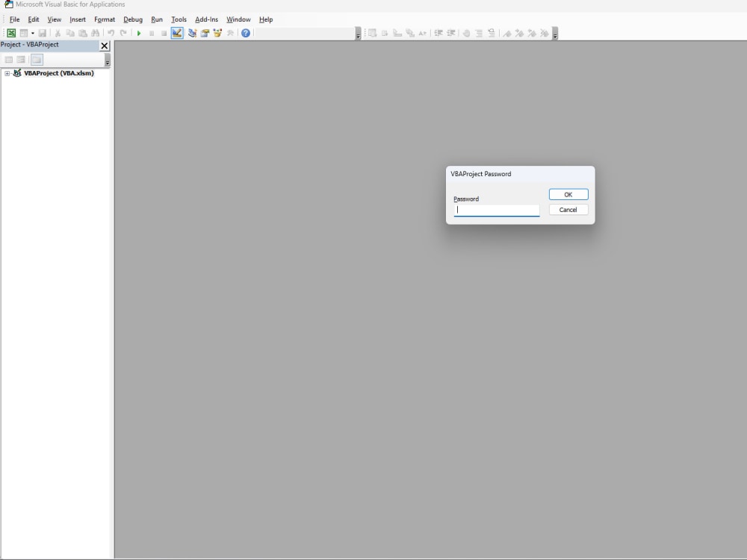
Task: Click the Insert UserForm toolbar icon
Action: (x=23, y=33)
